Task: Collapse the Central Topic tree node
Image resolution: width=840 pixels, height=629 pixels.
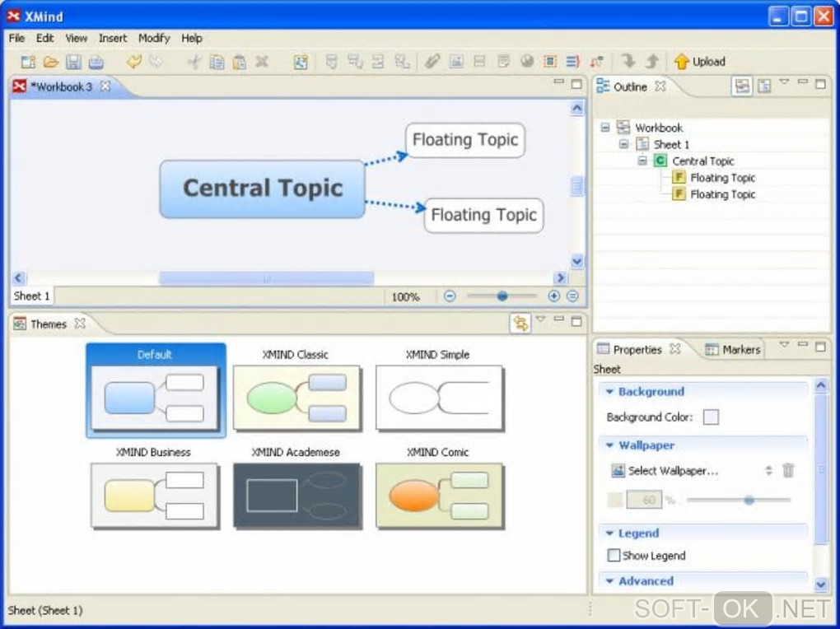Action: [x=642, y=161]
